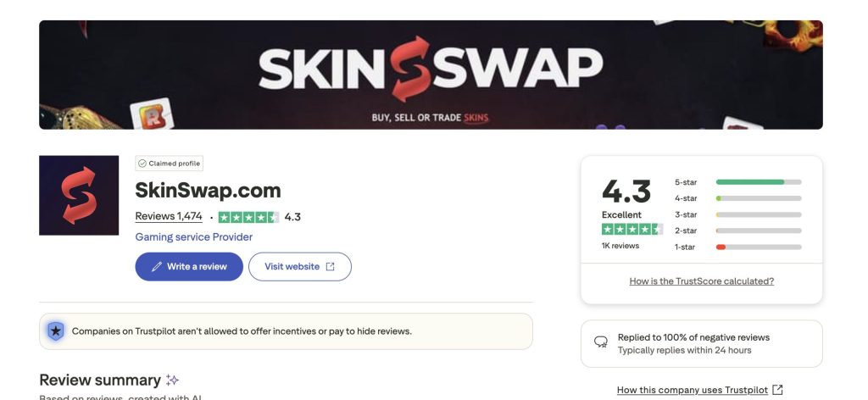Click green star rating beside Reviews 1,474
Image resolution: width=868 pixels, height=400 pixels.
click(248, 217)
